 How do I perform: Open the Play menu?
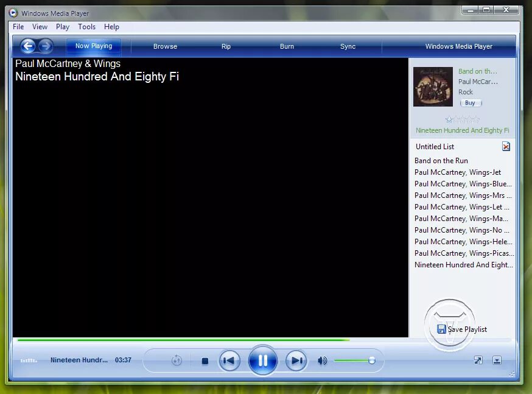(x=63, y=26)
